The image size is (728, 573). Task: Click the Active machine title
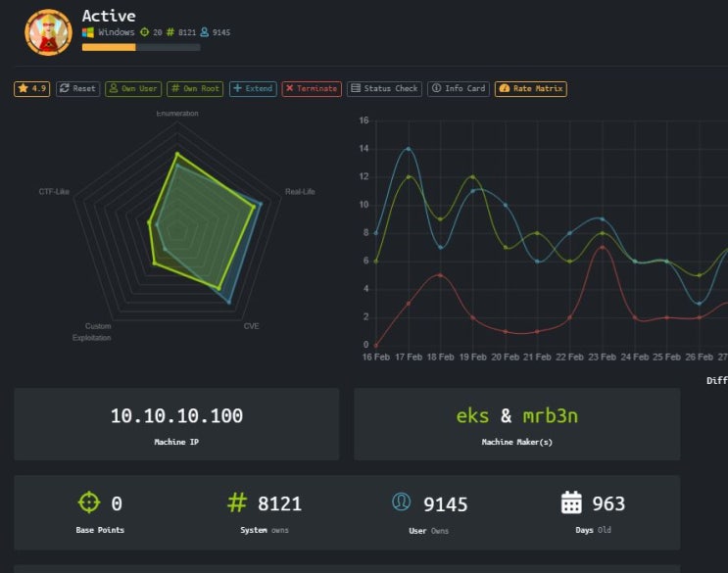[x=109, y=16]
